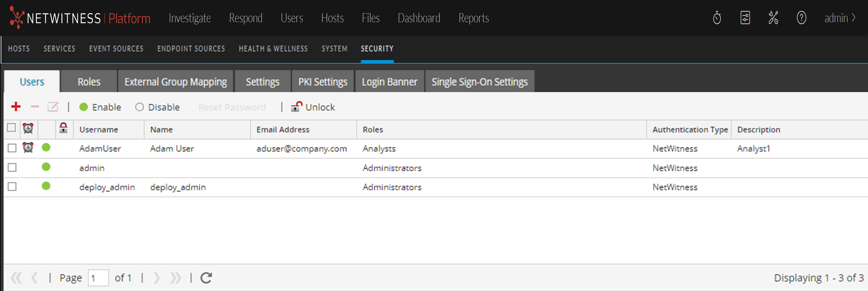Open Health & Wellness section
Screen dimensions: 868x291
[273, 48]
